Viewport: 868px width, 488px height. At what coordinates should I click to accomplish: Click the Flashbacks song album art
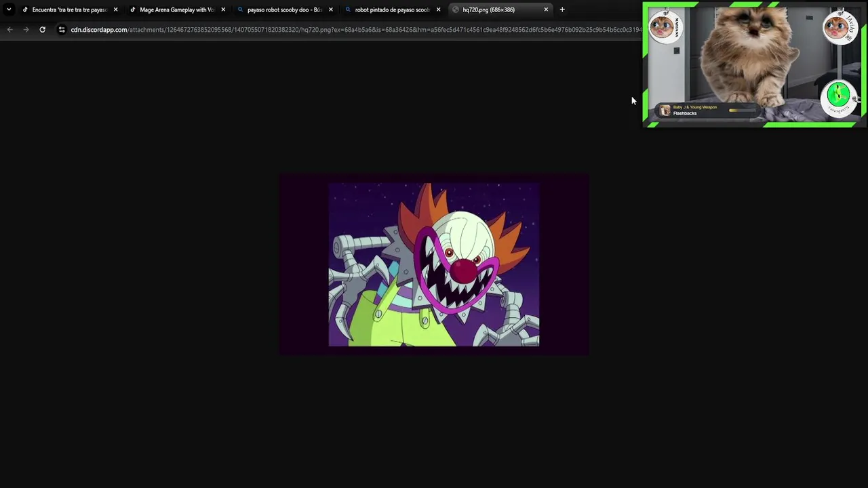pos(665,110)
